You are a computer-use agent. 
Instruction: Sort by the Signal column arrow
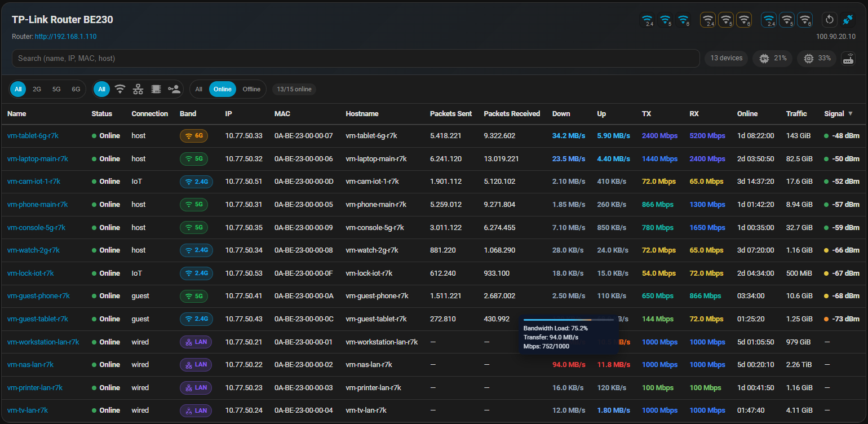851,114
